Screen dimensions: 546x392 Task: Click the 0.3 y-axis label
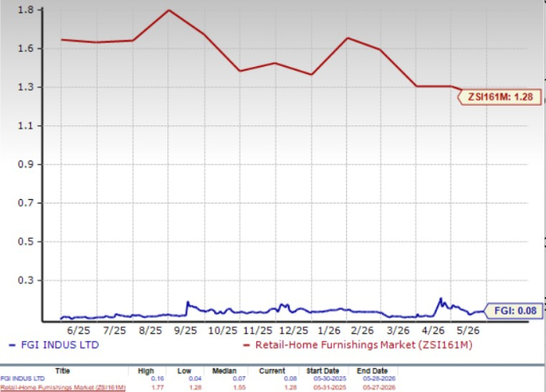(26, 280)
